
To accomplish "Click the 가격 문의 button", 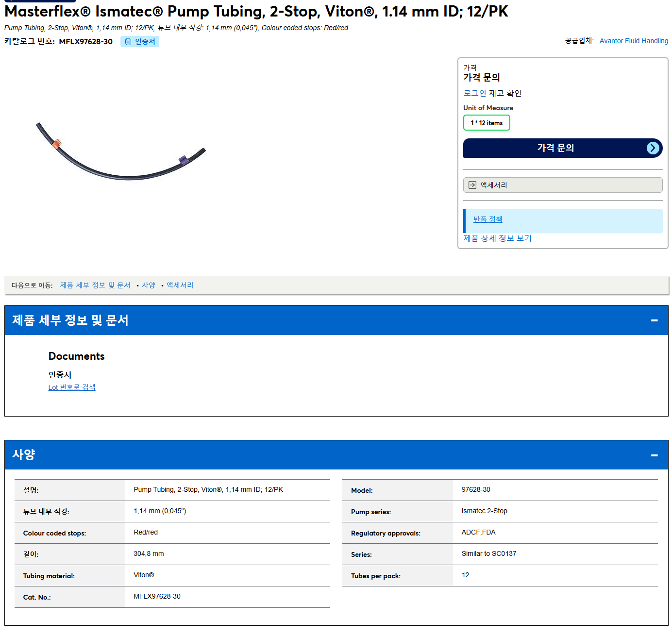I will pyautogui.click(x=563, y=148).
